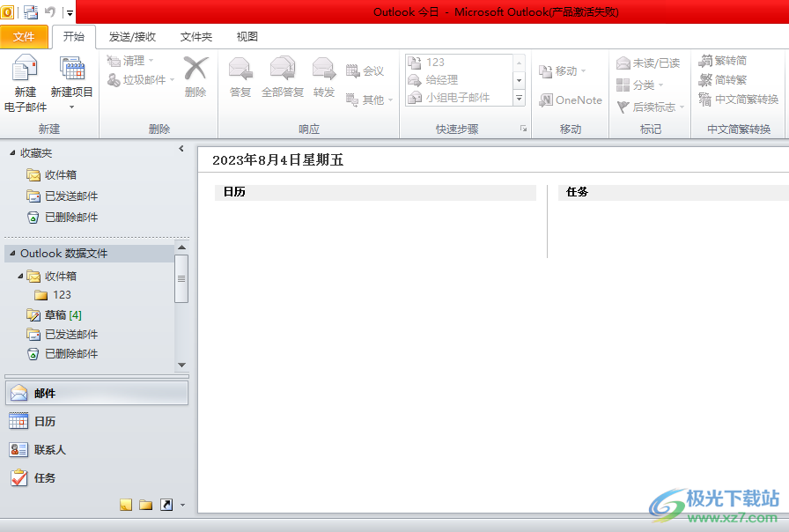789x532 pixels.
Task: Open the 快速步骤 dialog launcher
Action: point(523,129)
